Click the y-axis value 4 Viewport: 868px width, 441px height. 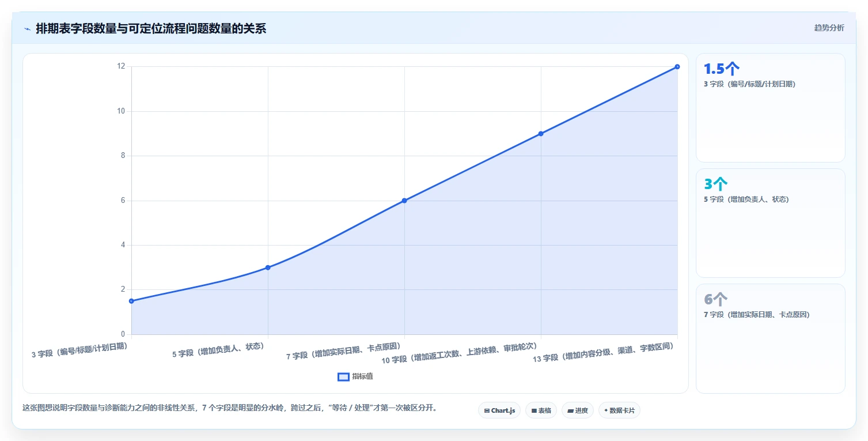tap(123, 245)
